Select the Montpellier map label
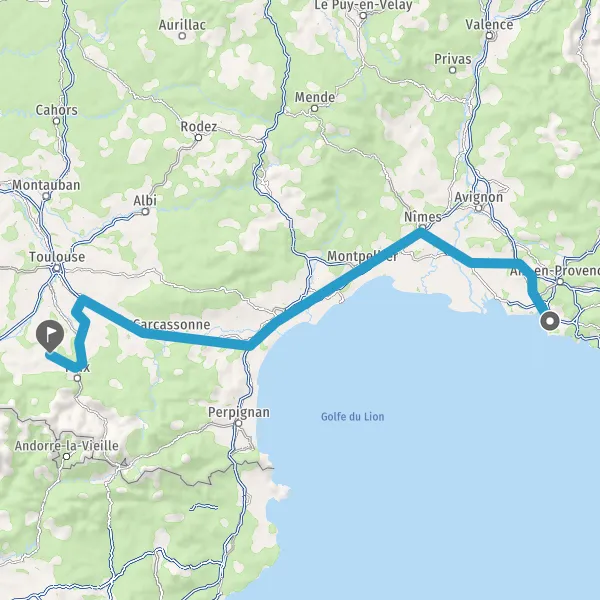The height and width of the screenshot is (600, 600). click(x=362, y=256)
